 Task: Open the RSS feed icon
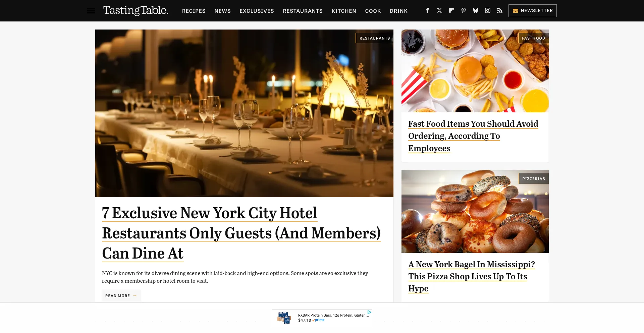point(500,10)
